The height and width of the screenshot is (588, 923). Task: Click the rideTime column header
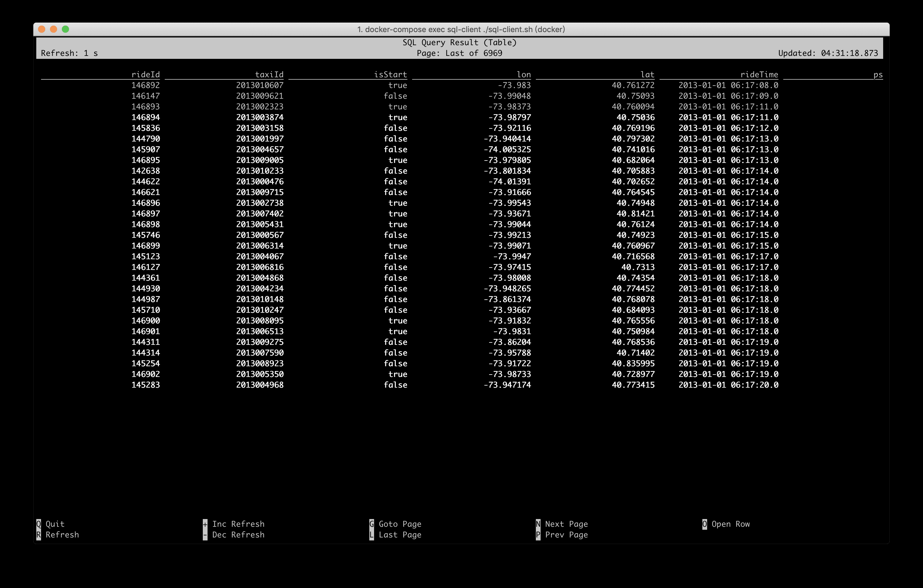759,74
